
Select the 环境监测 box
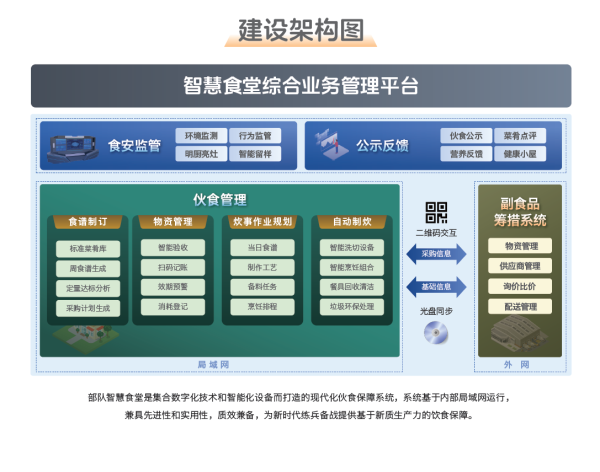click(x=201, y=136)
